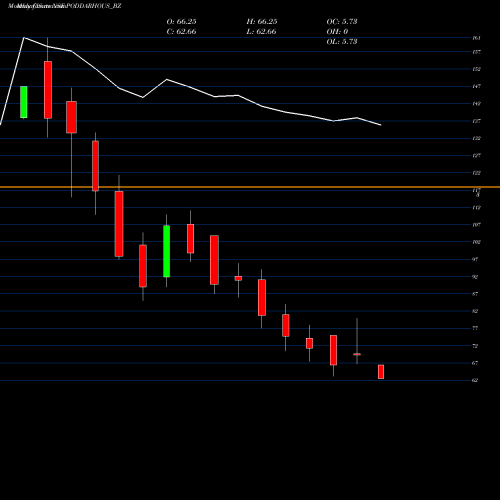The width and height of the screenshot is (500, 500).
Task: Select the OC: 5.73 reading
Action: pos(342,21)
